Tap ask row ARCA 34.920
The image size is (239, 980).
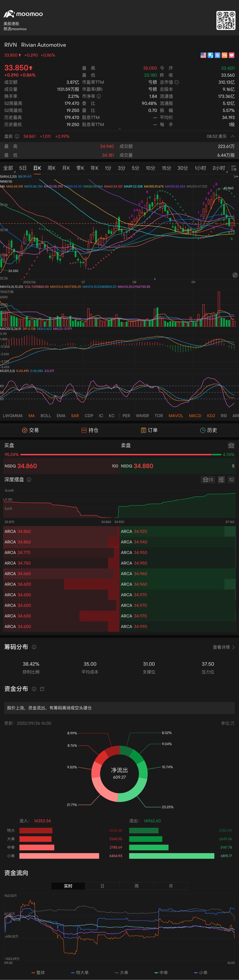coord(178,531)
